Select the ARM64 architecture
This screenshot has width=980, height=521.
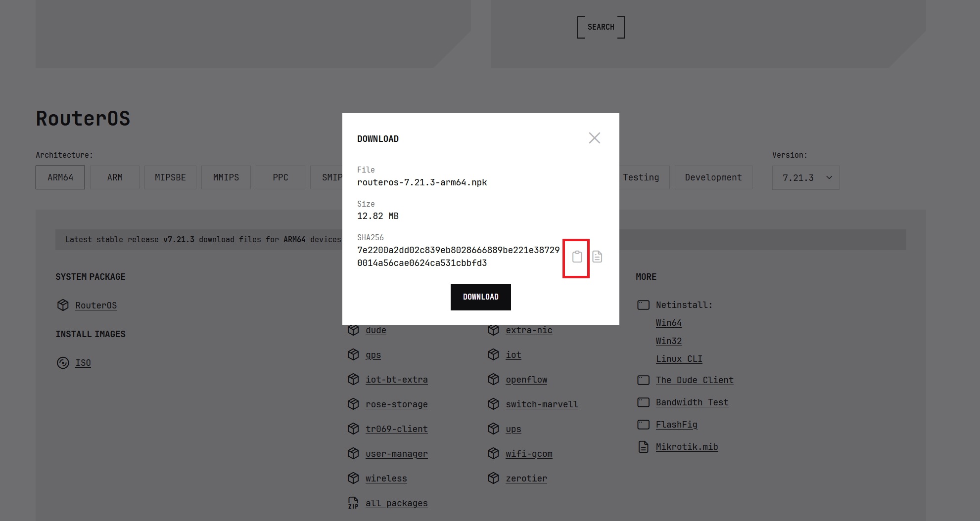(60, 177)
